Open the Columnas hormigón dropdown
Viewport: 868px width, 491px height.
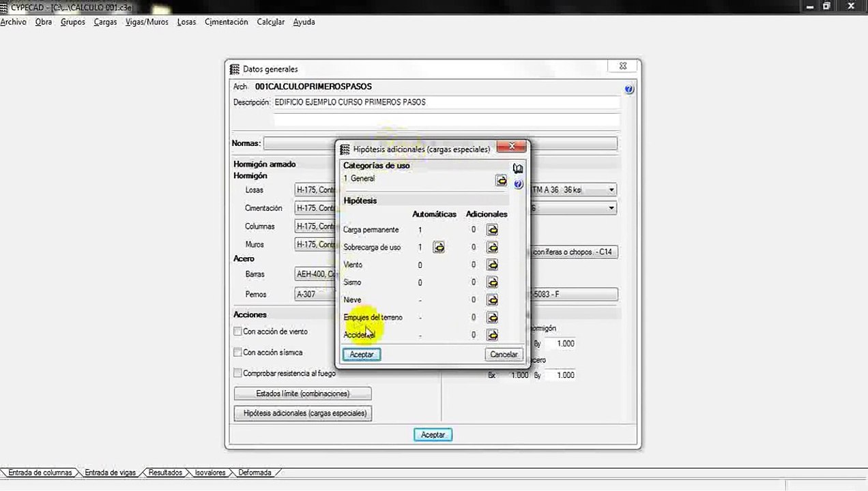315,226
